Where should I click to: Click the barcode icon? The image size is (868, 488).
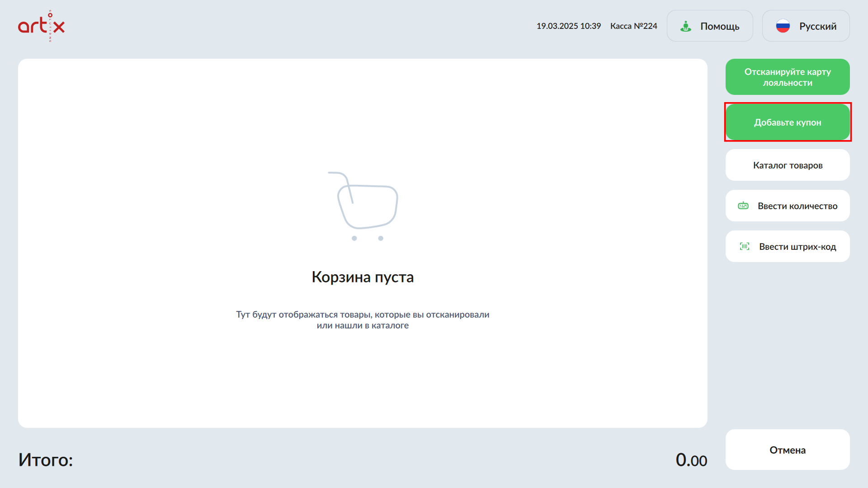744,247
